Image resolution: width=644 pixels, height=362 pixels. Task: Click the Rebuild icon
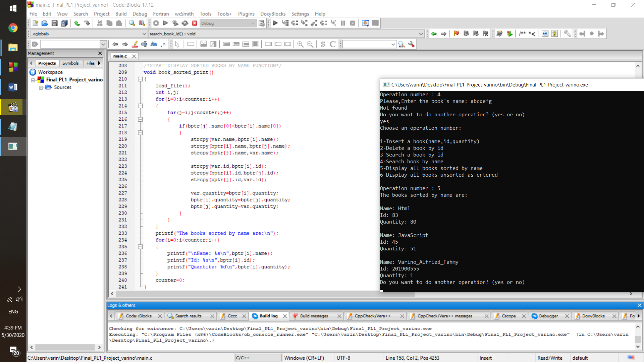[185, 23]
